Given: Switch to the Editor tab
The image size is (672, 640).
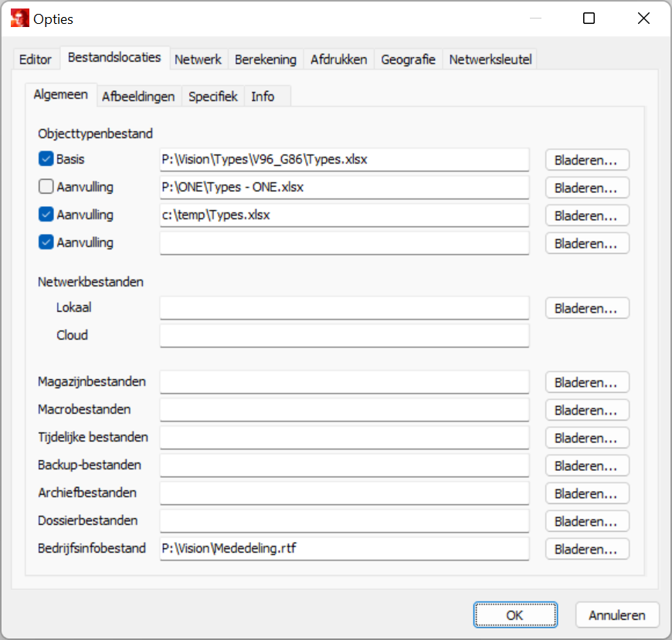Looking at the screenshot, I should (x=36, y=59).
